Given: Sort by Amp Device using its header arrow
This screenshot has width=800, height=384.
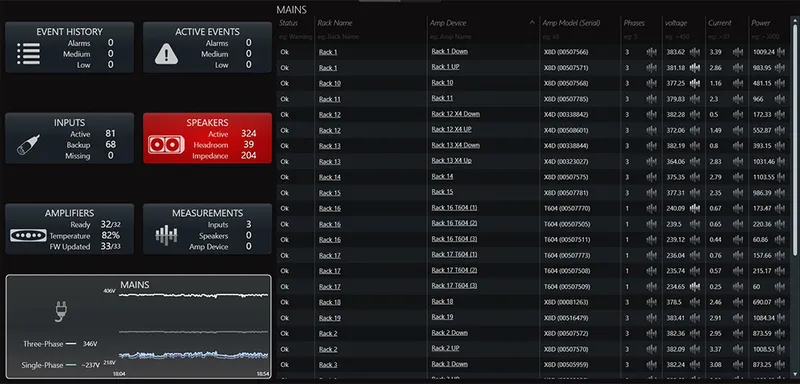Looking at the screenshot, I should [x=532, y=23].
